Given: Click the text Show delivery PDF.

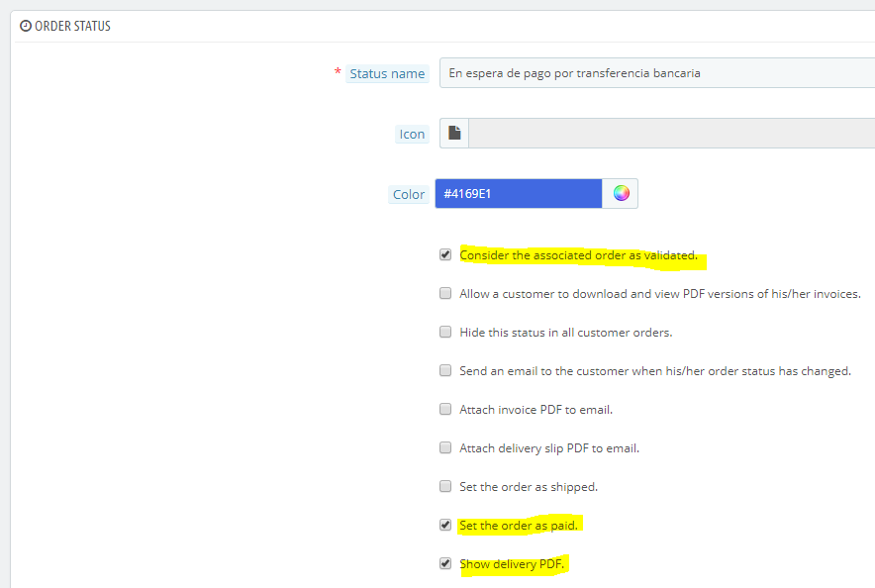Looking at the screenshot, I should tap(512, 564).
